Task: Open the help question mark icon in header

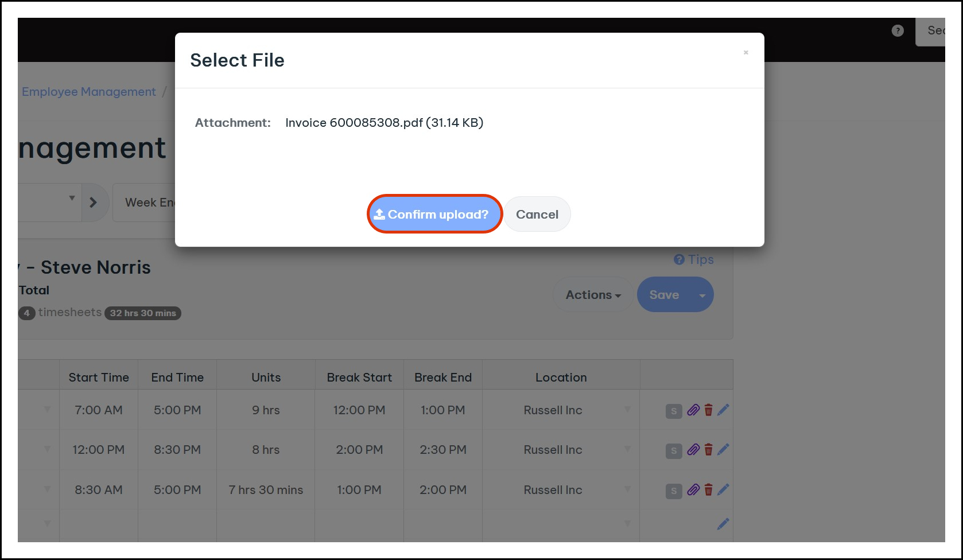Action: [898, 31]
